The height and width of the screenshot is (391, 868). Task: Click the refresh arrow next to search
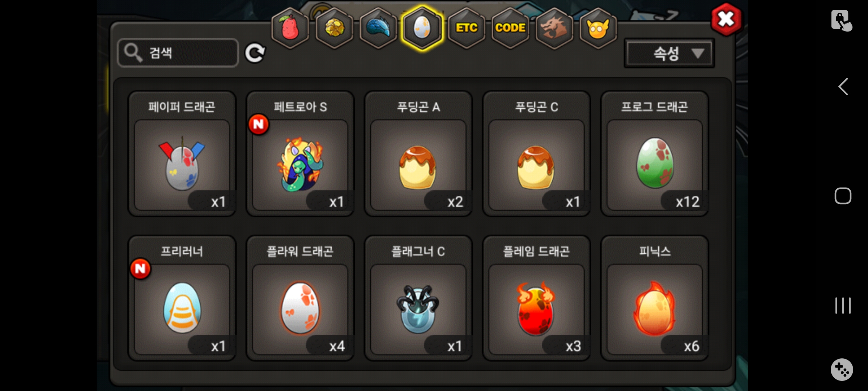point(255,53)
